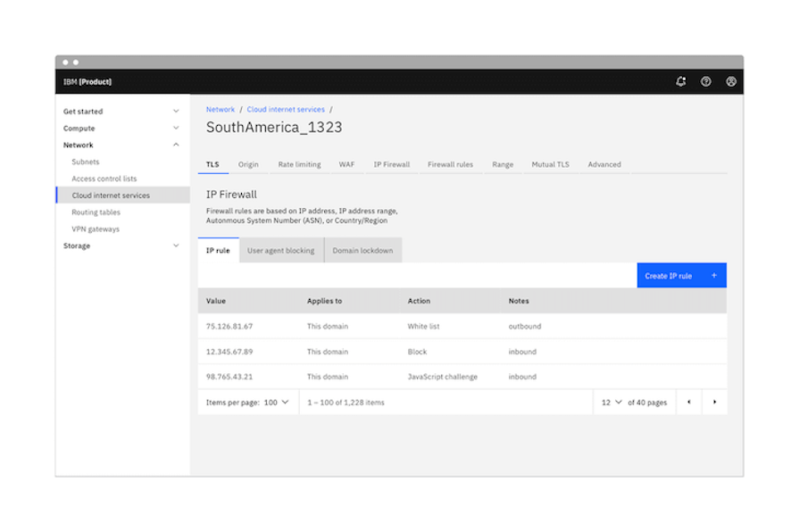Open Routing tables in sidebar
799x532 pixels.
tap(96, 212)
